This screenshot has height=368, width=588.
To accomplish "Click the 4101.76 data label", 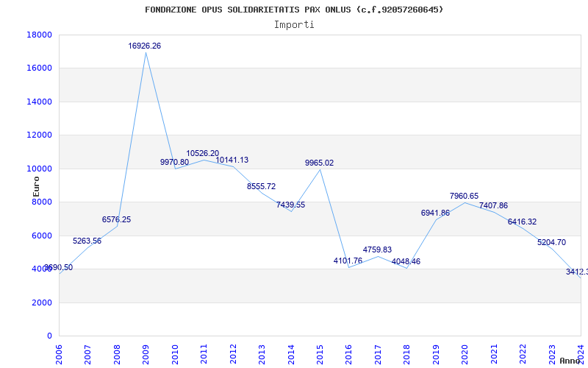I will [348, 261].
